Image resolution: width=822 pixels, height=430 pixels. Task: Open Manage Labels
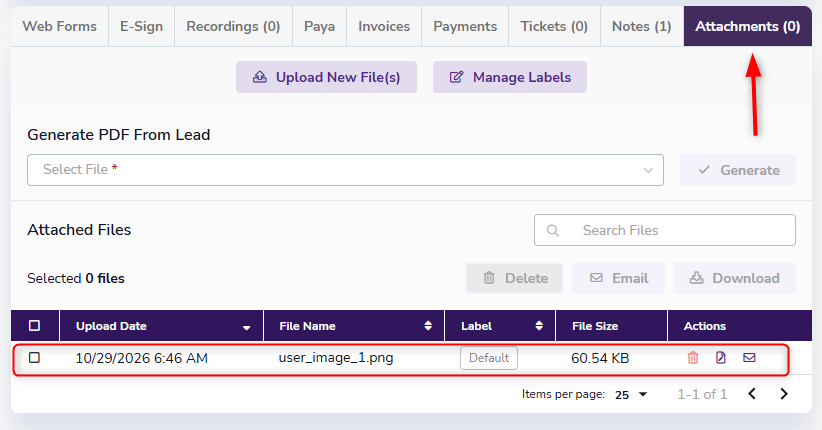coord(510,77)
